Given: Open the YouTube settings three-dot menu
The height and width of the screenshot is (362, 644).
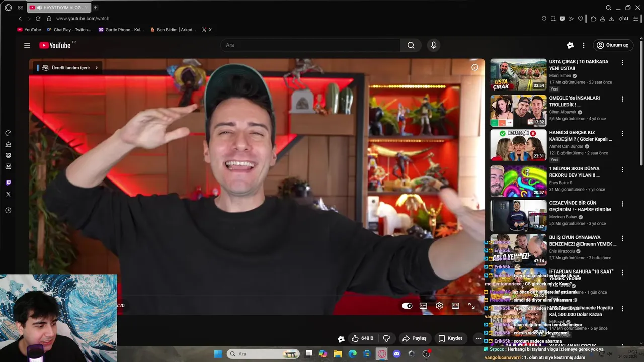Looking at the screenshot, I should pos(584,45).
